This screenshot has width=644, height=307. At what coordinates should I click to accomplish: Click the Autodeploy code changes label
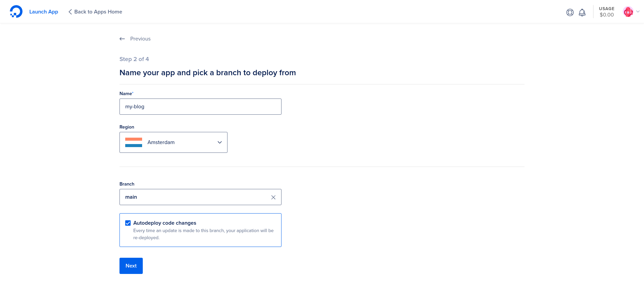point(165,223)
